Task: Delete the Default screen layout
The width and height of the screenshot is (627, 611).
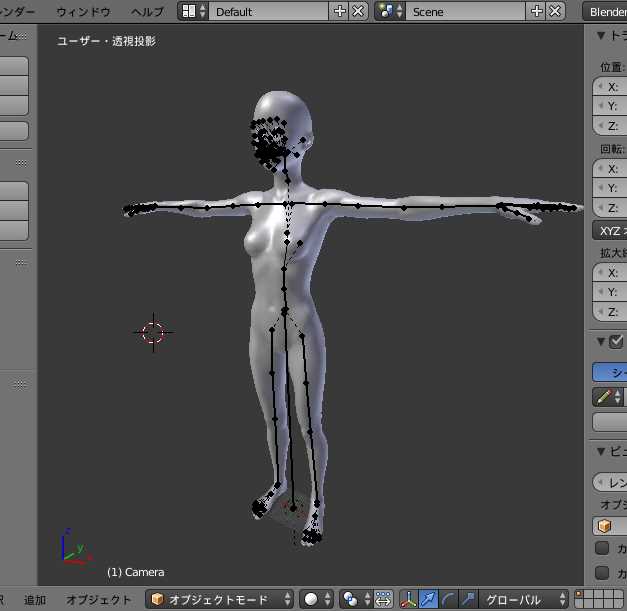Action: coord(358,11)
